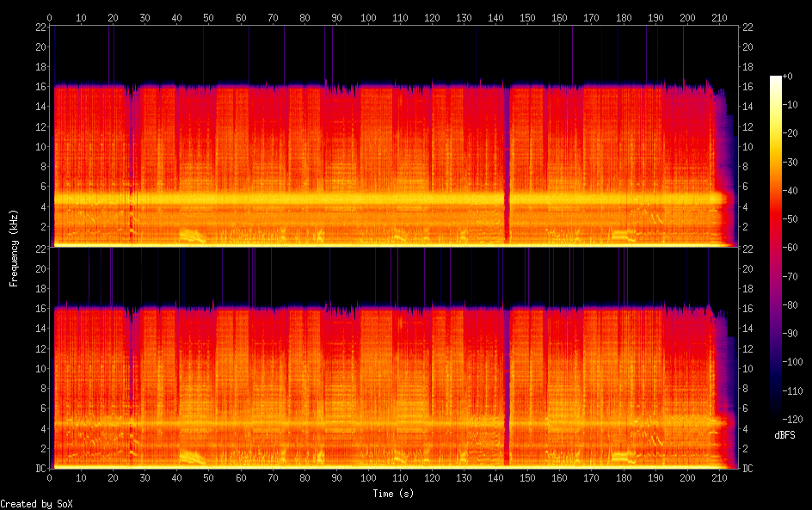Click the "Time (s)" axis label
The height and width of the screenshot is (510, 812).
point(394,494)
